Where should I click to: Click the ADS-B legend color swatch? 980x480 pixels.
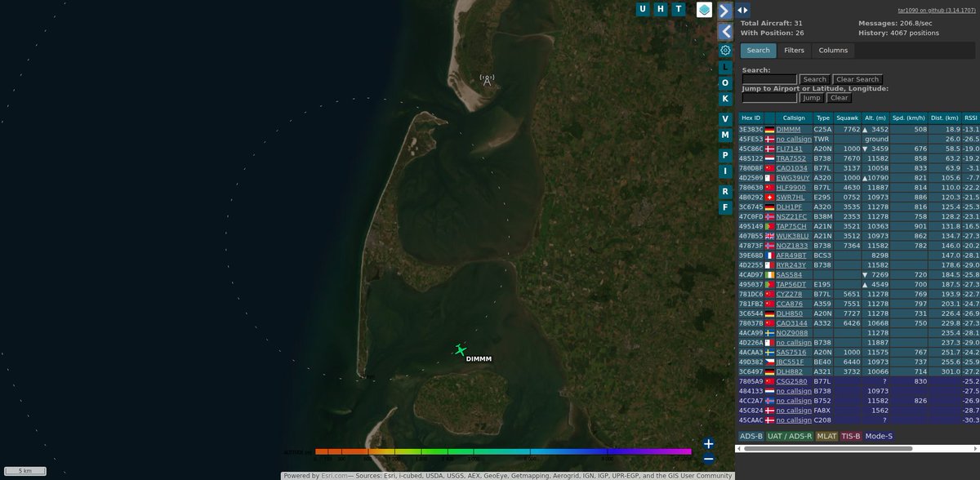point(751,437)
